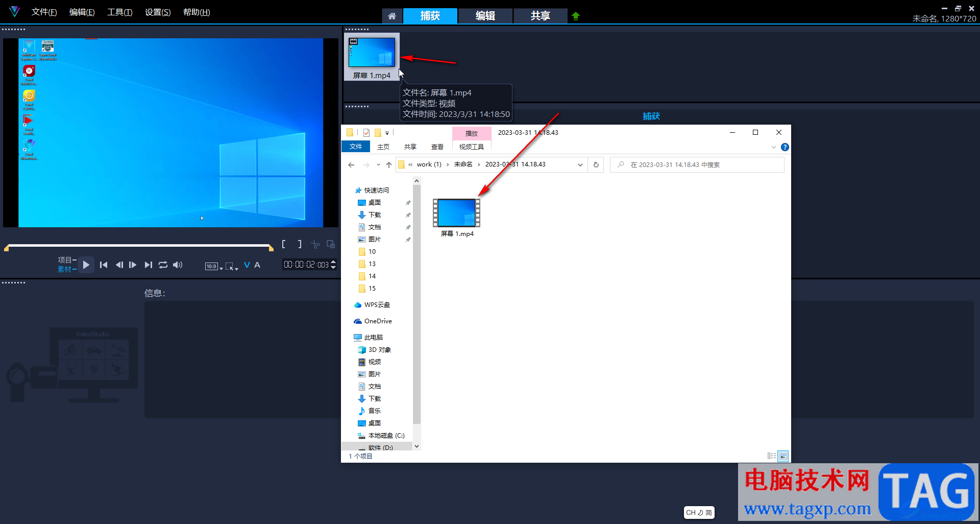The image size is (980, 524).
Task: Open recent locations dropdown arrow
Action: (378, 164)
